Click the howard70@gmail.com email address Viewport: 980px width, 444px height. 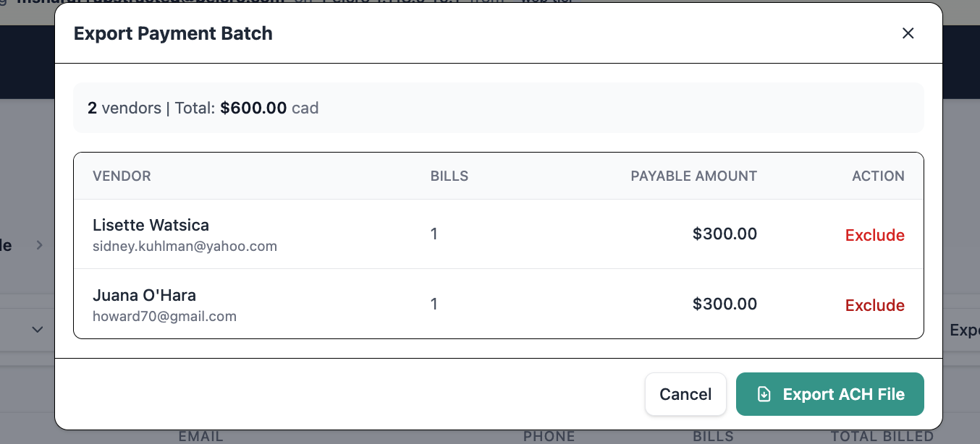click(x=164, y=316)
